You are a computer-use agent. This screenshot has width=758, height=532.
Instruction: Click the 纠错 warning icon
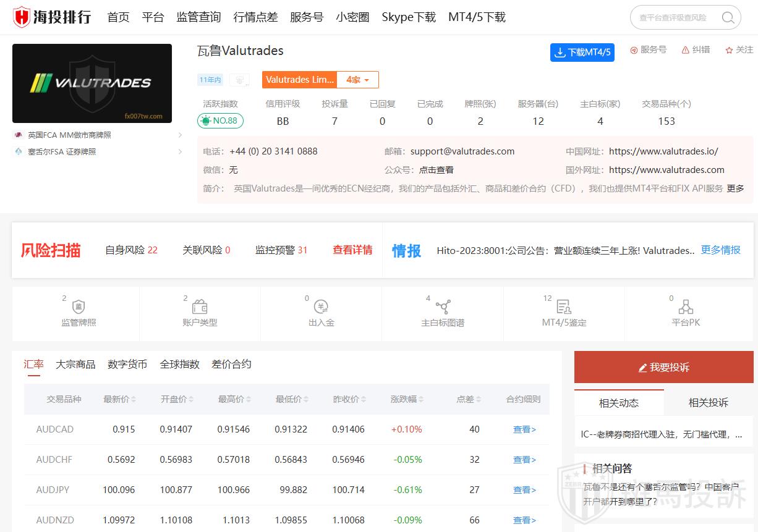pyautogui.click(x=686, y=50)
